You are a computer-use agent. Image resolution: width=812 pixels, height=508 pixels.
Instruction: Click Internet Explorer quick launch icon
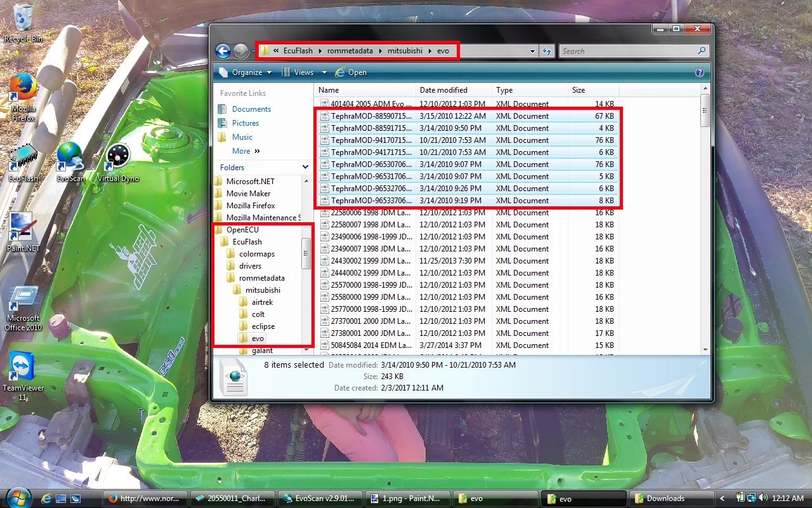(45, 498)
